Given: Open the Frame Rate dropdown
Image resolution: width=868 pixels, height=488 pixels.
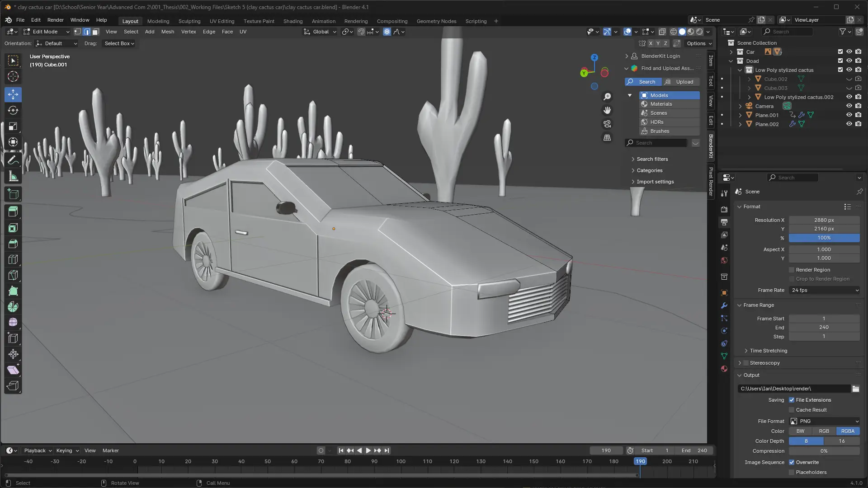Looking at the screenshot, I should tap(824, 290).
